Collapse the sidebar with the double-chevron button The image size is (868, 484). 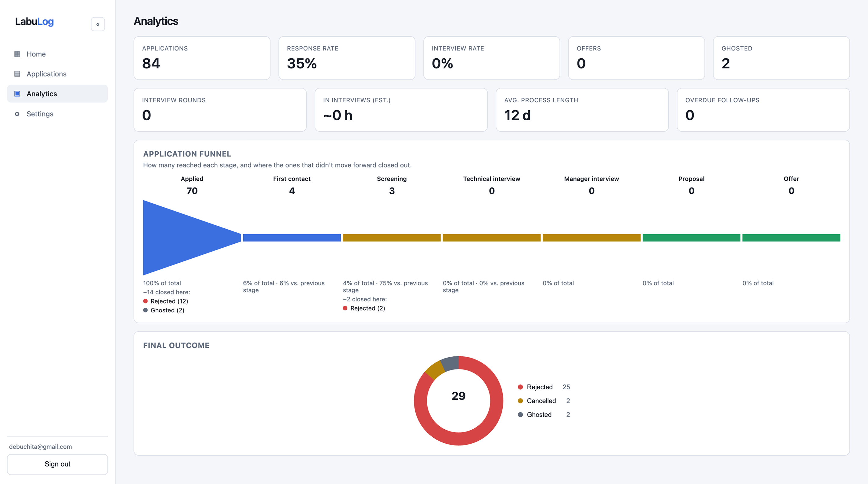(x=98, y=24)
